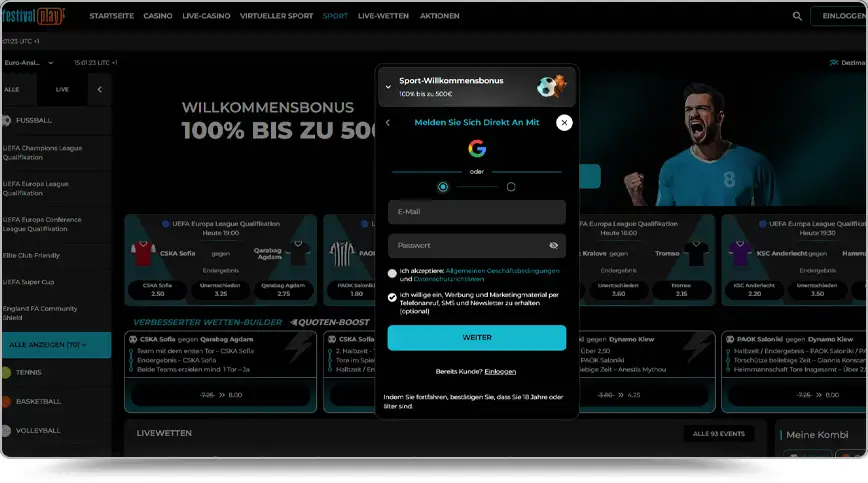Follow the Einloggen link in dialog
This screenshot has width=868, height=483.
[500, 371]
